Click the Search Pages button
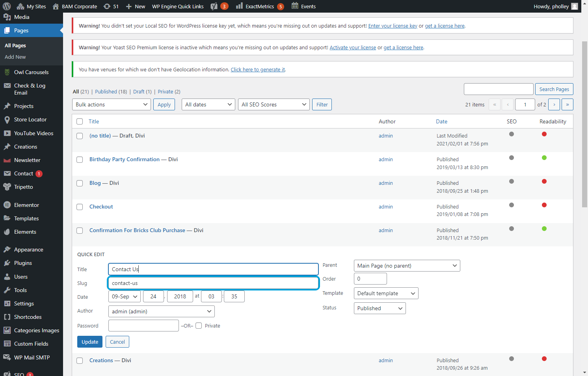 554,89
